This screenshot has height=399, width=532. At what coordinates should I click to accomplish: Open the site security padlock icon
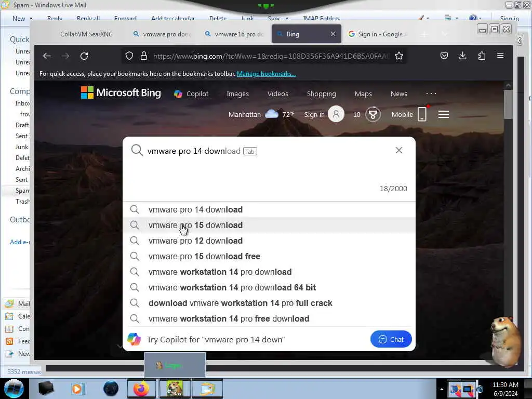click(144, 56)
